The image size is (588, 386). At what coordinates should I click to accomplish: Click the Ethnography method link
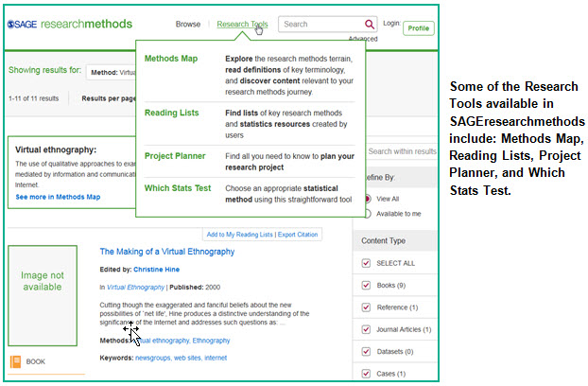pos(211,341)
